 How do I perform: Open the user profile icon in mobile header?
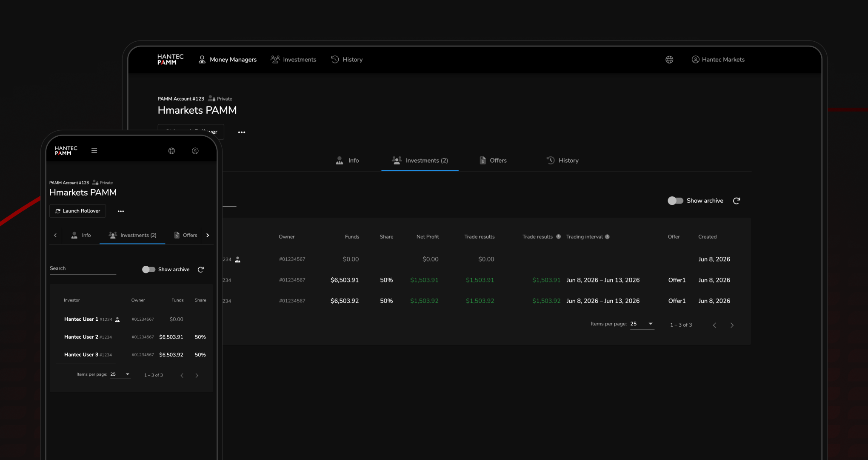pos(195,151)
